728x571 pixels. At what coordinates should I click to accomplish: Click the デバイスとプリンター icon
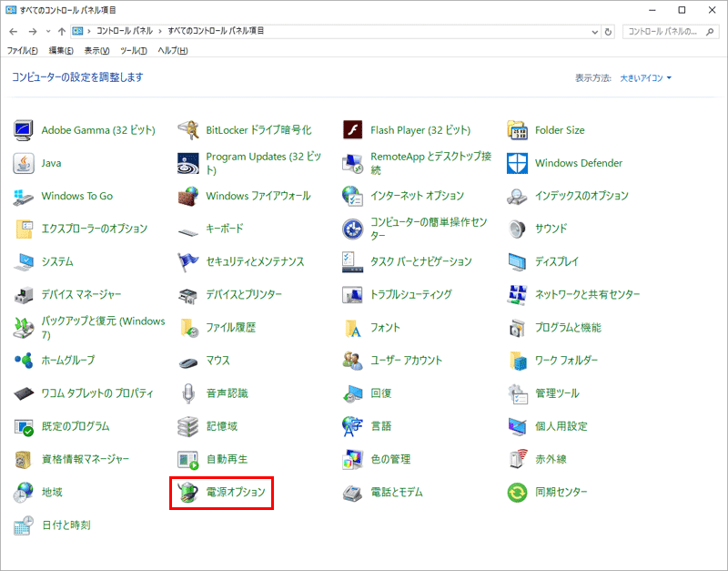coord(188,295)
